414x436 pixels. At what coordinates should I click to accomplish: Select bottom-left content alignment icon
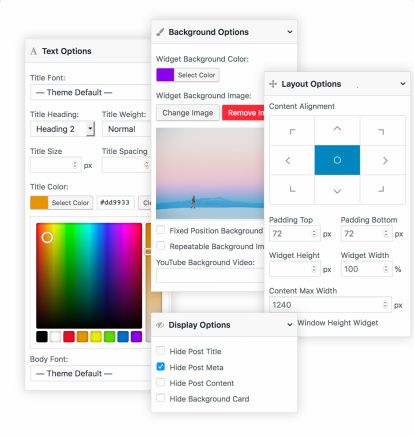(x=292, y=189)
